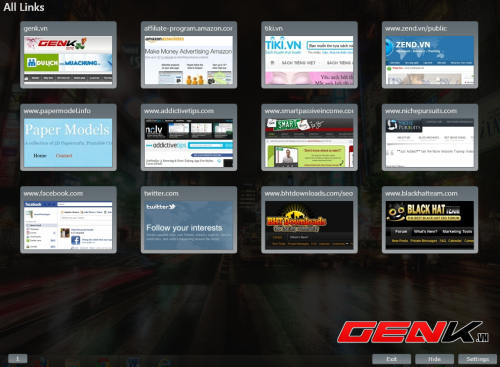This screenshot has height=367, width=500.
Task: Open Internet Explorer from the dimmed taskbar
Action: (x=165, y=363)
